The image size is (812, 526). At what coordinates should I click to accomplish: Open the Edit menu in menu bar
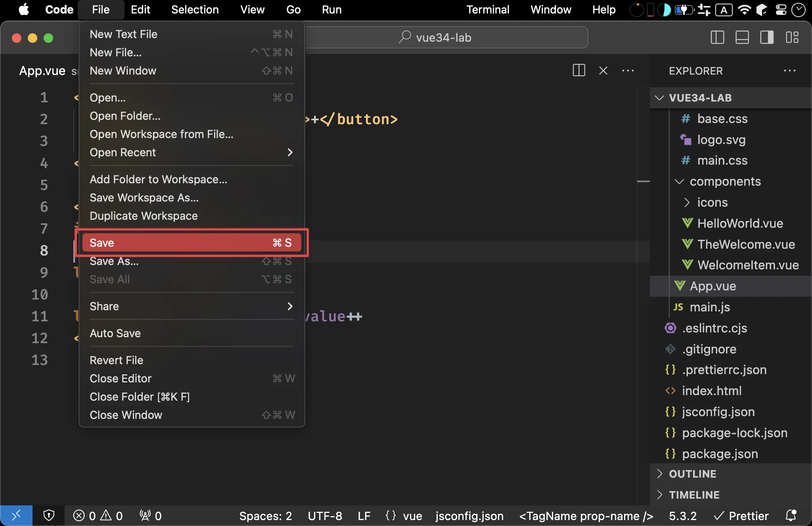point(140,10)
